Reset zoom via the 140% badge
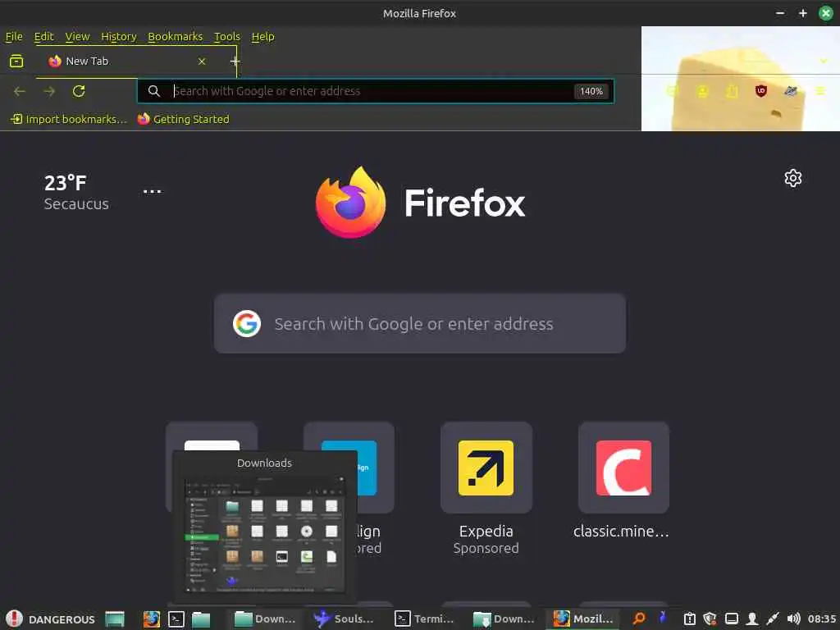 pos(591,91)
